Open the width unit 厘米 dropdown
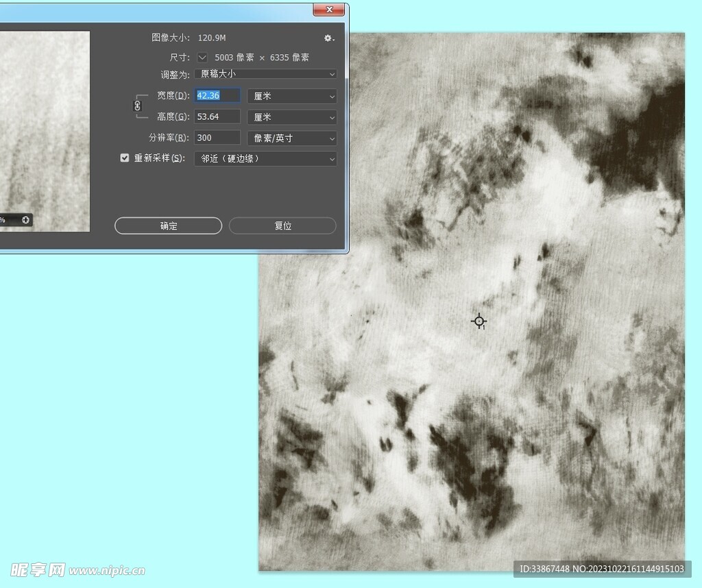 292,96
